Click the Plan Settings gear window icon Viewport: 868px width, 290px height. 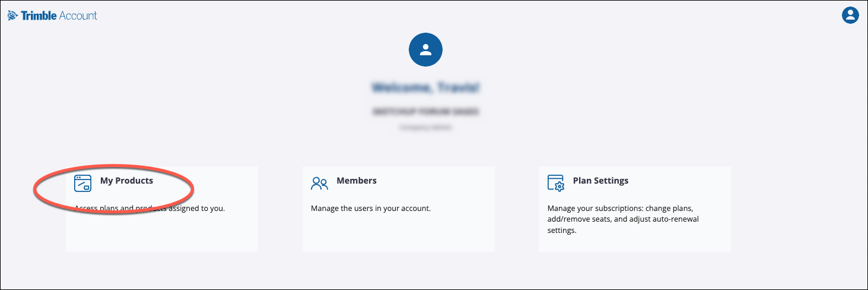555,183
